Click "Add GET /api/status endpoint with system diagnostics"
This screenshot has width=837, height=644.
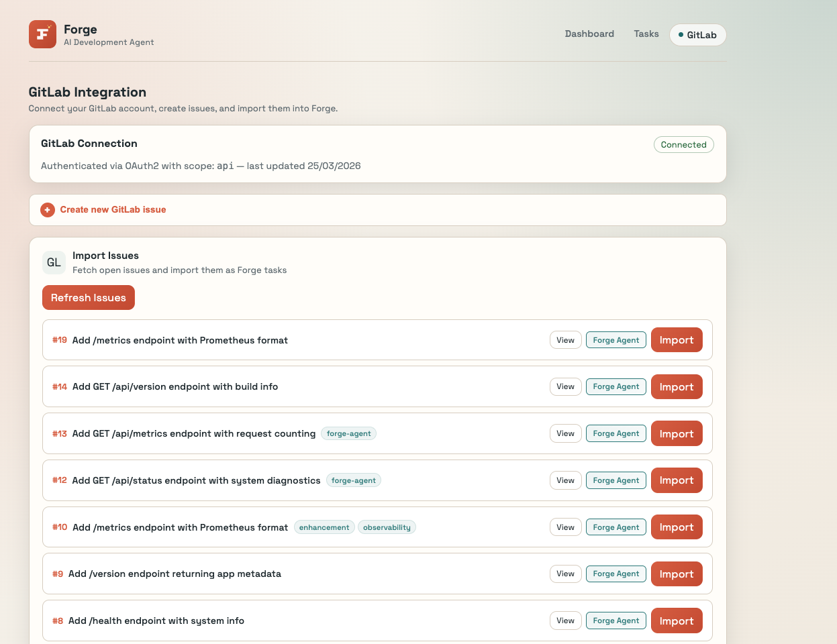196,480
